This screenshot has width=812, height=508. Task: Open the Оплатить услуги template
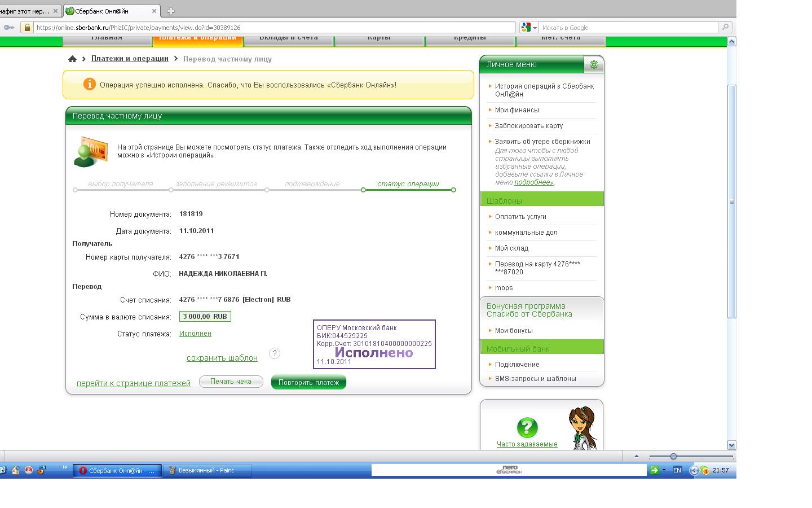520,217
